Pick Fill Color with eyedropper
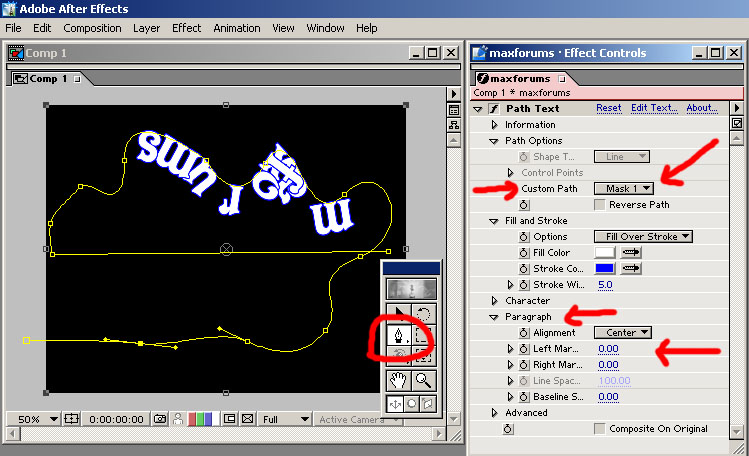The image size is (749, 456). (x=631, y=252)
